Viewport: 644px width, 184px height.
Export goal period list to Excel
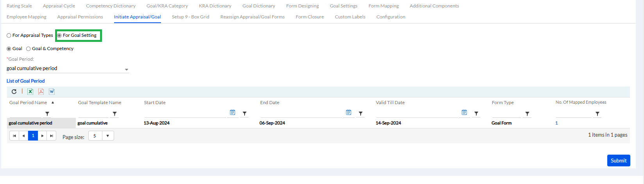[x=30, y=92]
